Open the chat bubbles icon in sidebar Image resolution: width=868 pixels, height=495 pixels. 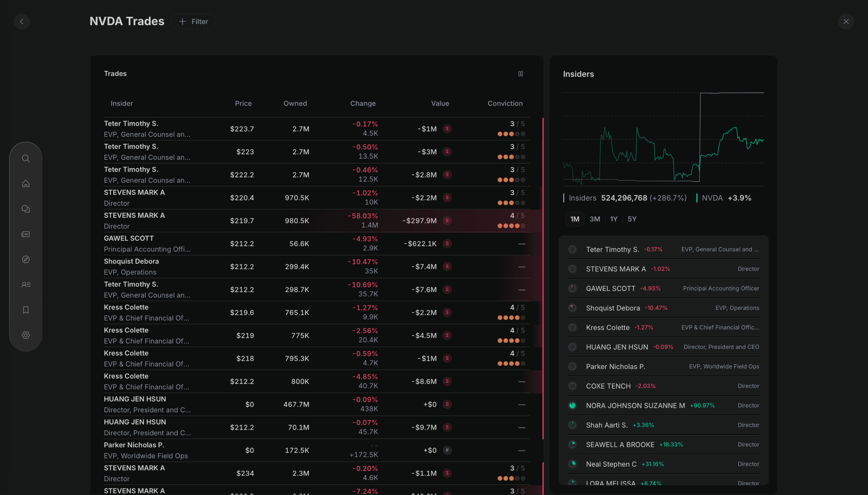click(26, 209)
